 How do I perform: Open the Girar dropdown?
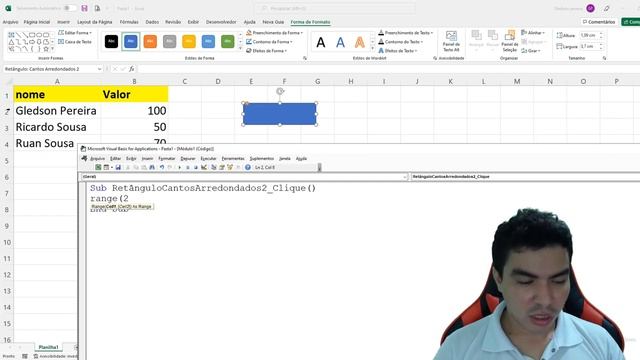[x=531, y=51]
